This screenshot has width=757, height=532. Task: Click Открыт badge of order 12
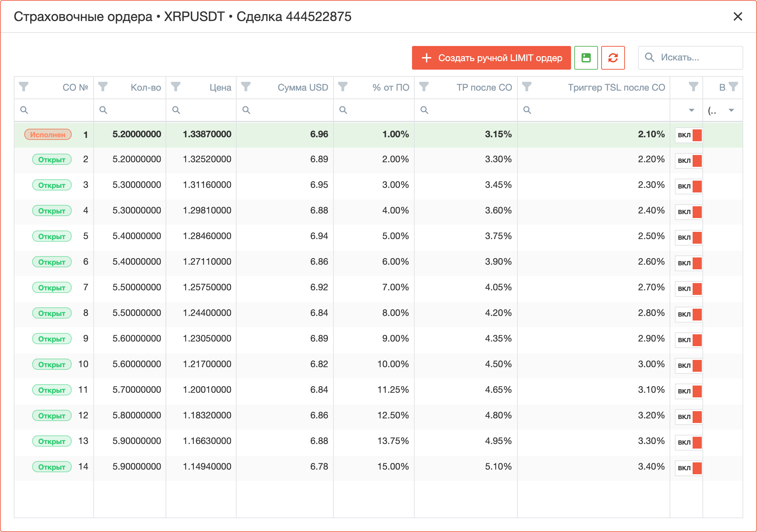coord(52,415)
